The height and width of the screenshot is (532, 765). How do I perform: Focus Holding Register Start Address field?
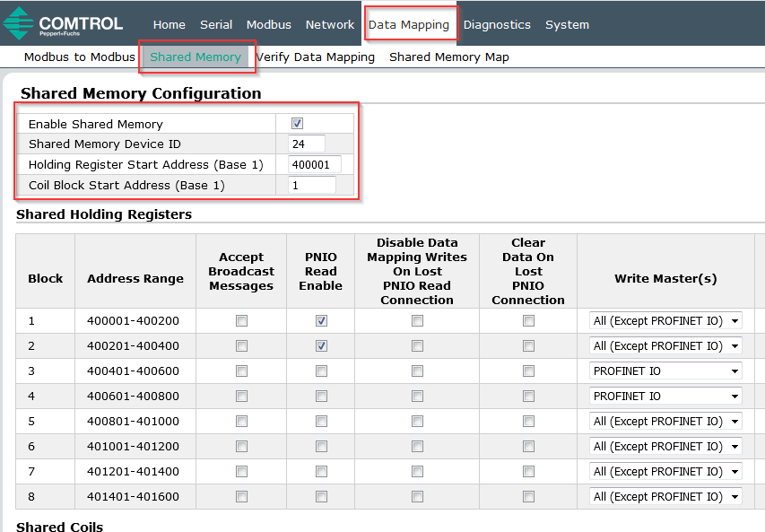coord(314,164)
